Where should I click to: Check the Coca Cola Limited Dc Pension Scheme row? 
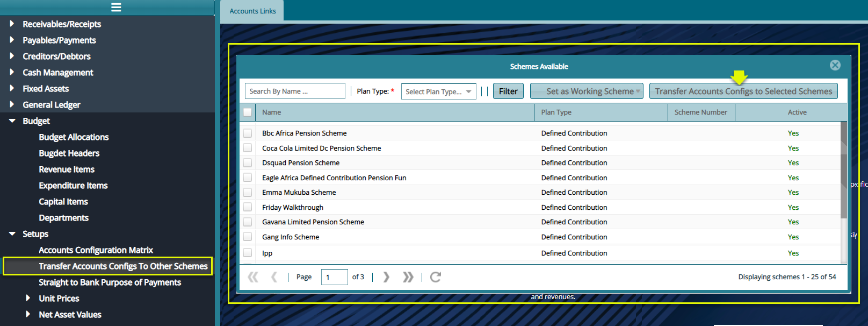(247, 148)
